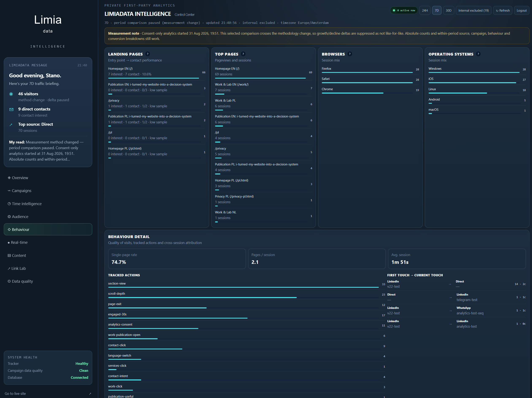Click the envelope icon for direct contacts
Viewport: 532px width, 398px height.
click(x=11, y=109)
